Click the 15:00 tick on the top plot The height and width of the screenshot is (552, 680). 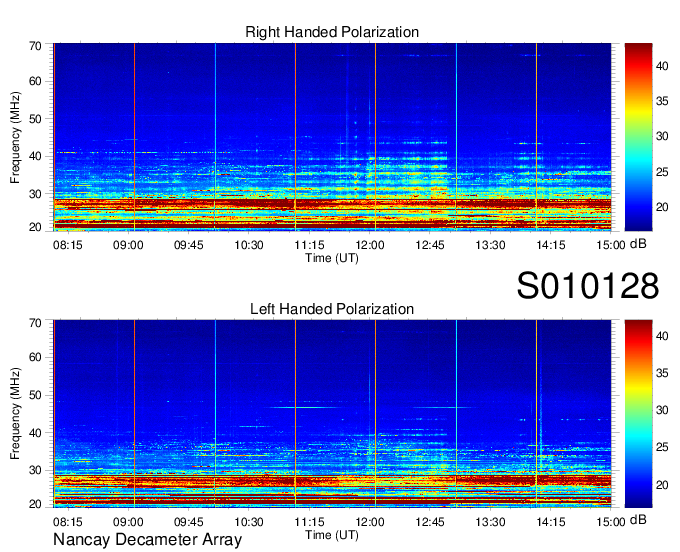point(611,245)
